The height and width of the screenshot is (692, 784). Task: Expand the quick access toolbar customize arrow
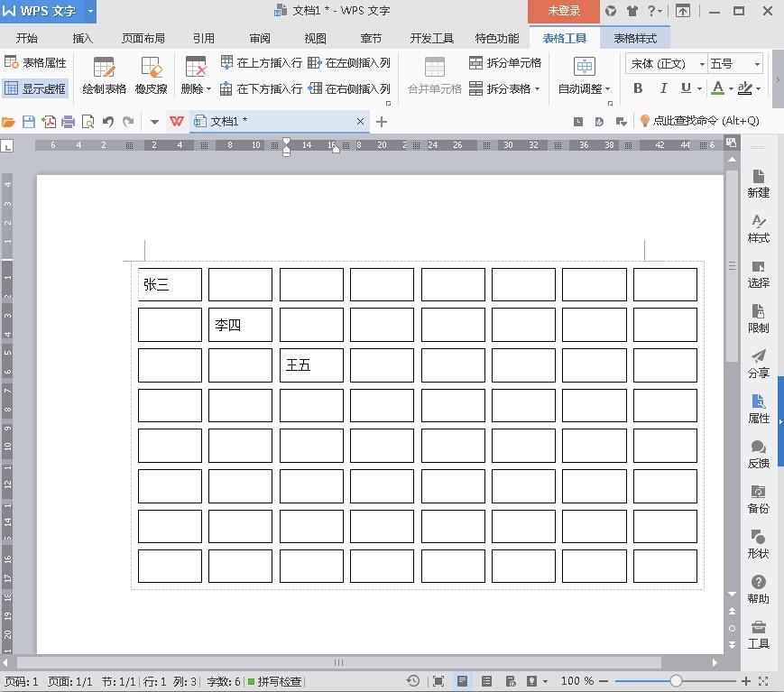tap(154, 122)
